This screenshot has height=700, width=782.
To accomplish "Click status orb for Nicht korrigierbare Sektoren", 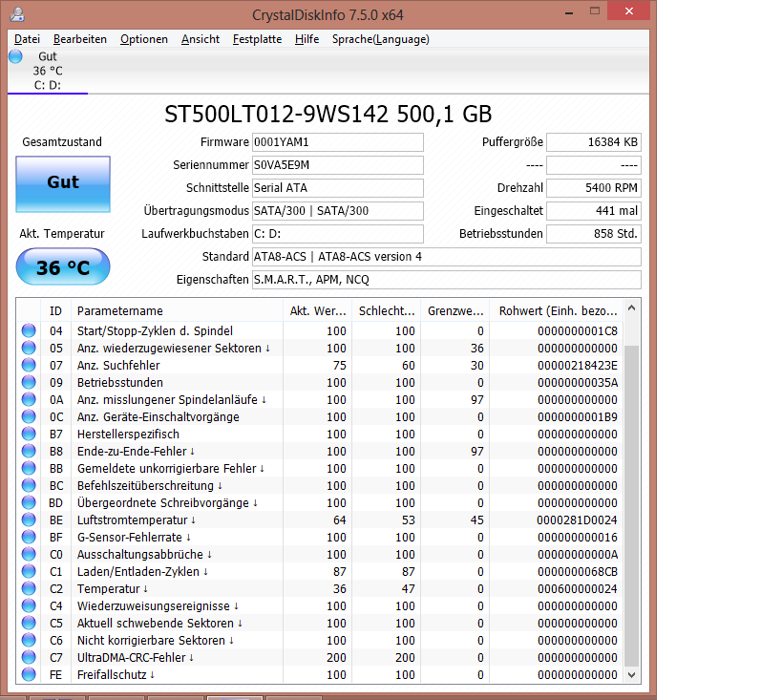I will [x=29, y=640].
